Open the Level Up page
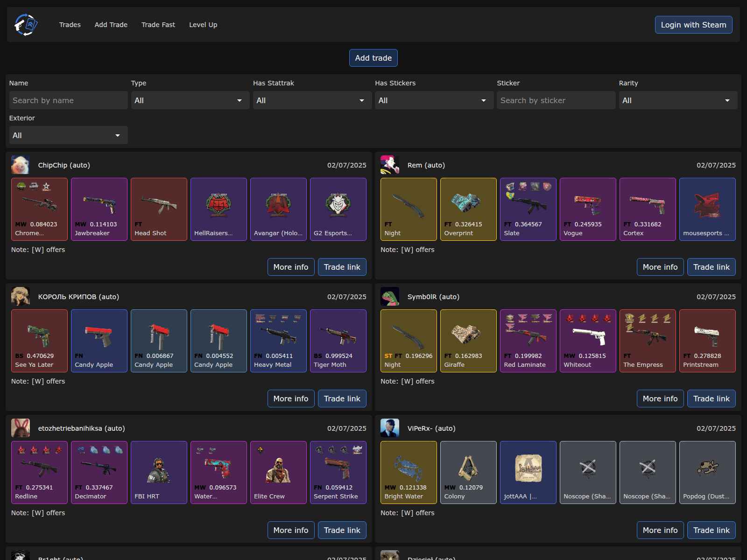Image resolution: width=747 pixels, height=560 pixels. (203, 25)
